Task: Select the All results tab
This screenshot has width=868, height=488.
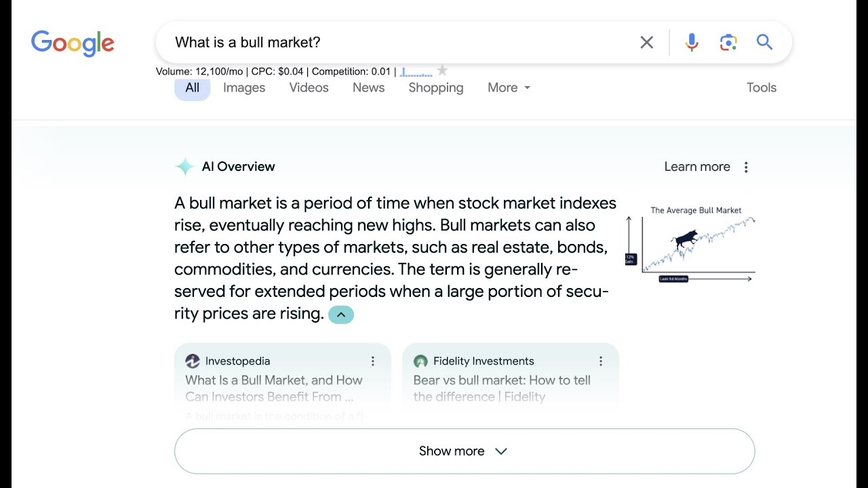Action: [193, 88]
